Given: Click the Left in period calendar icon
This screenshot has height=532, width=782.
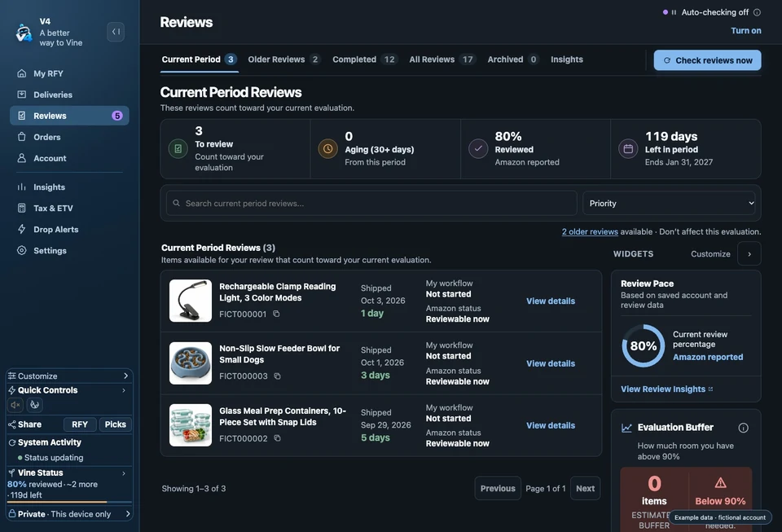Looking at the screenshot, I should pos(628,148).
